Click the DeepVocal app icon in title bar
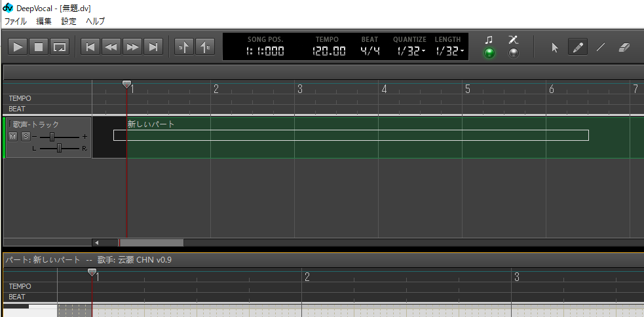The image size is (644, 317). pos(8,8)
